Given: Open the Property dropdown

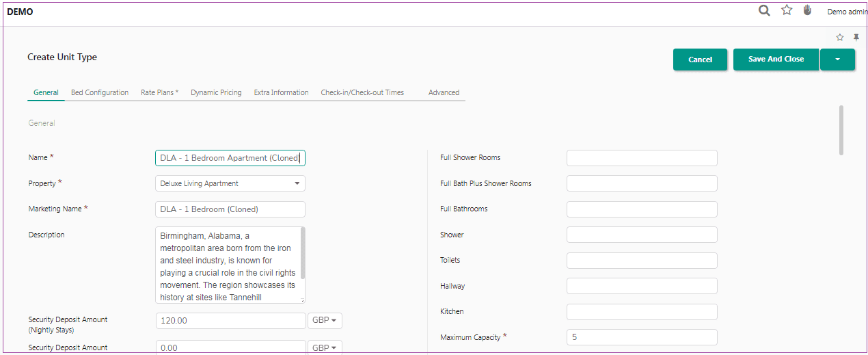Looking at the screenshot, I should pyautogui.click(x=230, y=183).
